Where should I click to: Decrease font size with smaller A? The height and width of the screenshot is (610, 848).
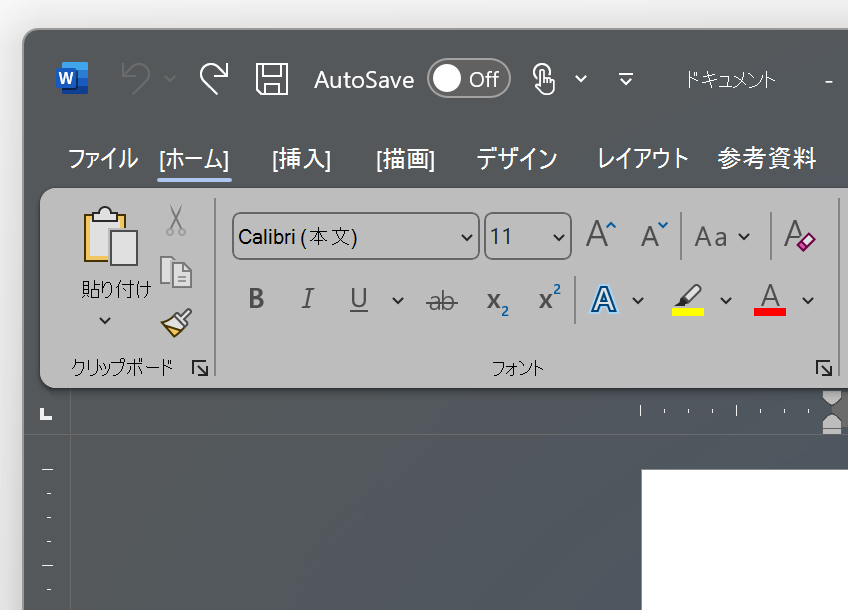click(654, 234)
